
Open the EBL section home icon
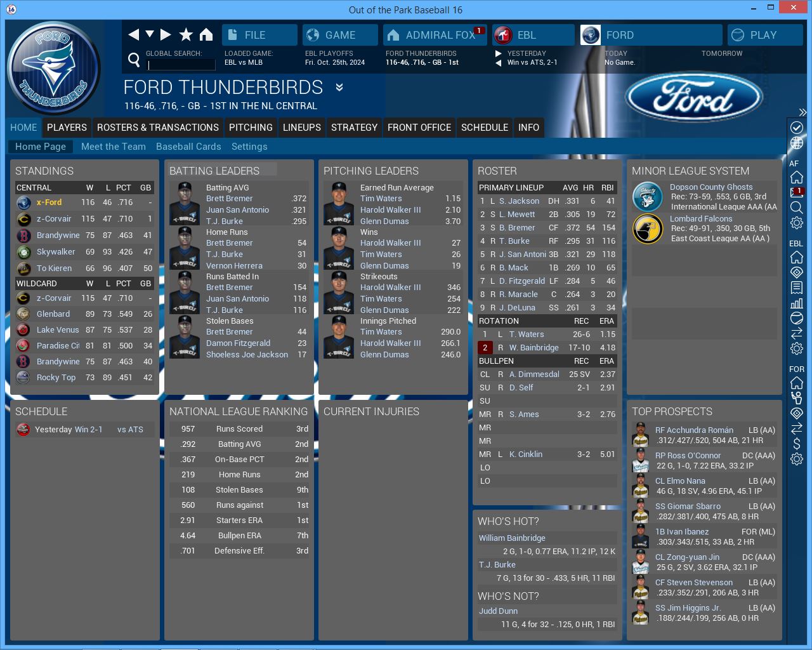pyautogui.click(x=797, y=257)
